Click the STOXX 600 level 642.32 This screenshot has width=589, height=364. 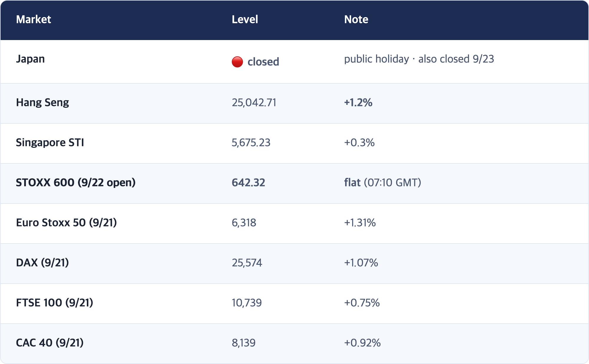point(248,183)
